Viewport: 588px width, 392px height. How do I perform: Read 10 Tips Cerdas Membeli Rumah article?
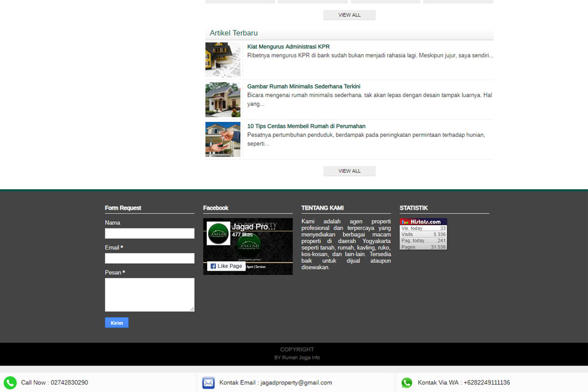click(306, 126)
